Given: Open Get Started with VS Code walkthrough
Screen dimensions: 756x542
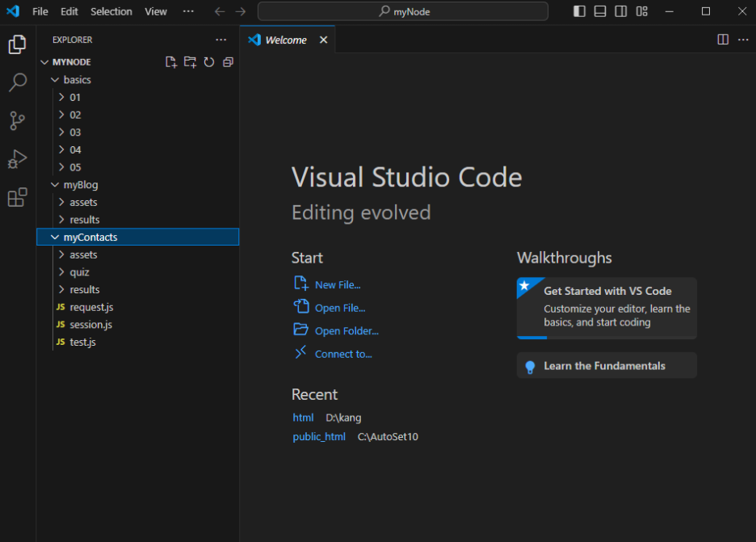Looking at the screenshot, I should tap(607, 308).
